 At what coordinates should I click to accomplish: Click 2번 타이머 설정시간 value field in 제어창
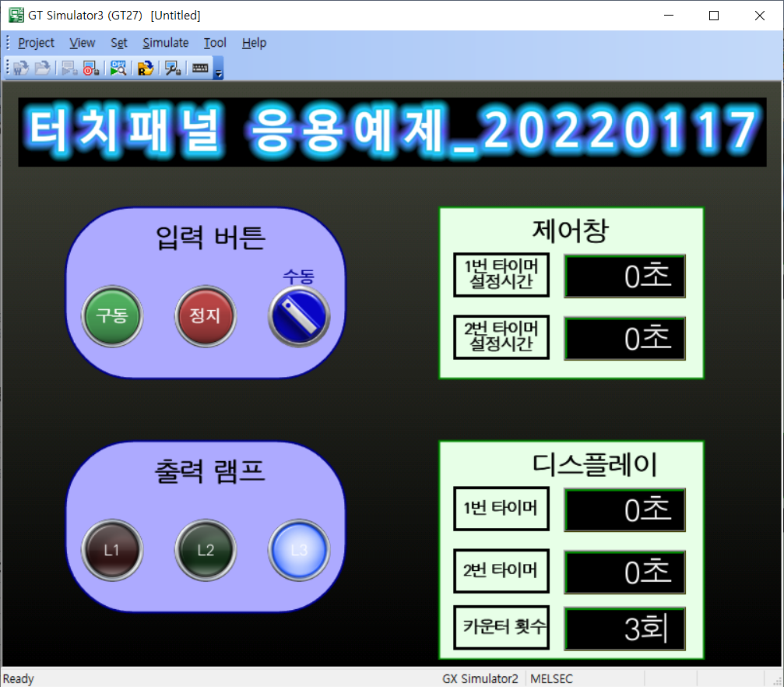[624, 338]
